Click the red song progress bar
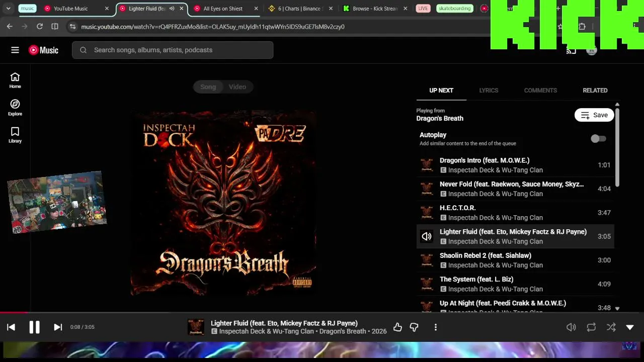644x362 pixels. pyautogui.click(x=15, y=312)
